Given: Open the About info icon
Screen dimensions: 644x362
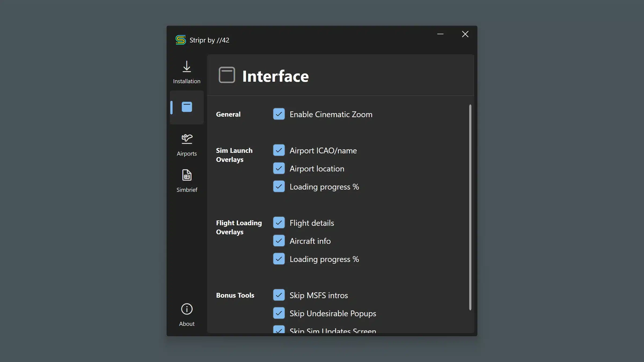Looking at the screenshot, I should pos(187,309).
